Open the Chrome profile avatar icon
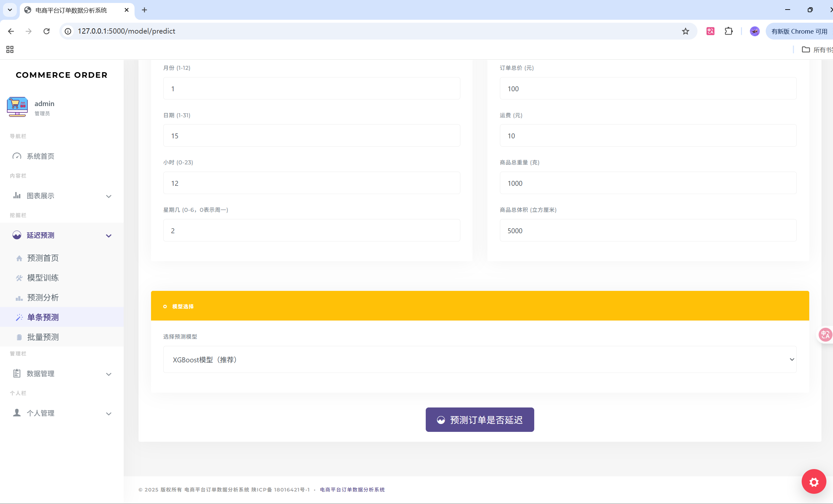The width and height of the screenshot is (833, 504). (x=755, y=31)
